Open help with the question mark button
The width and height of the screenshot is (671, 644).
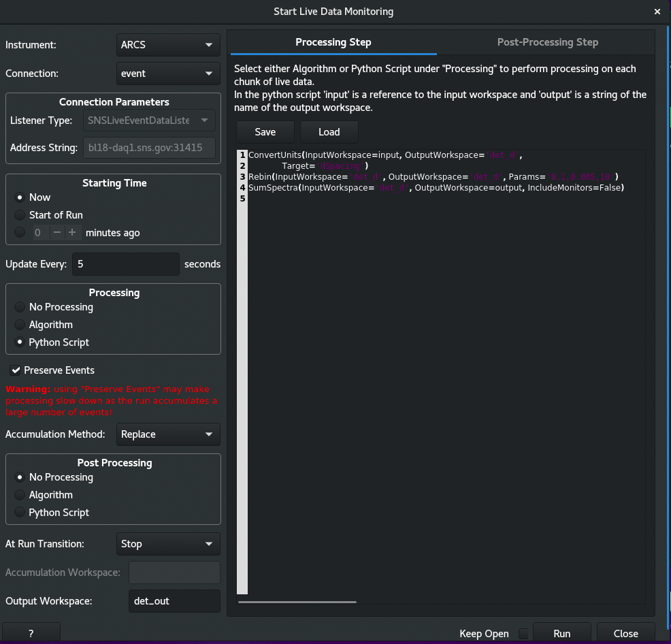(x=31, y=633)
